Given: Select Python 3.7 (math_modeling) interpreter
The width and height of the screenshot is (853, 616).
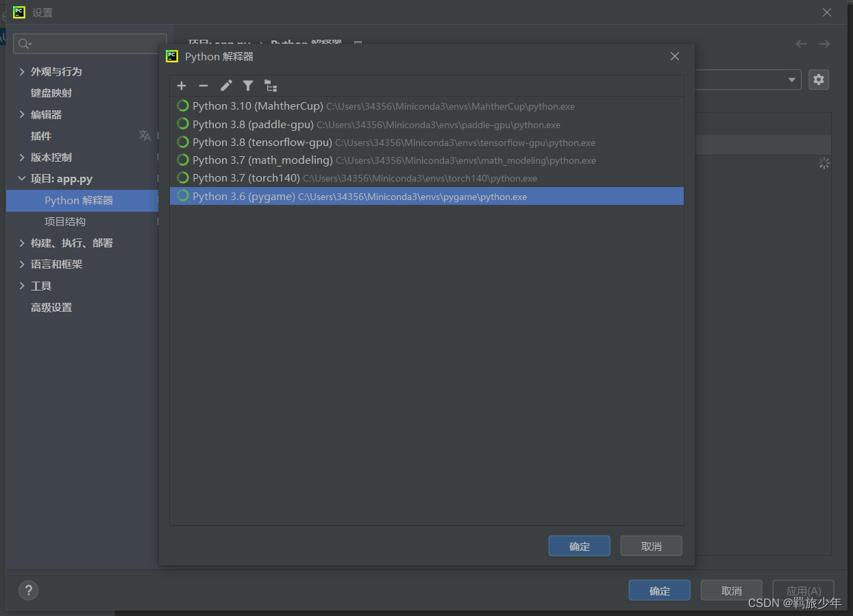Looking at the screenshot, I should (x=427, y=160).
